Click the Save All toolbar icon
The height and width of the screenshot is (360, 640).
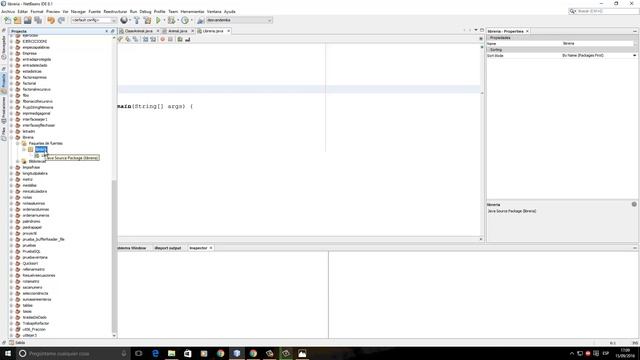point(38,20)
